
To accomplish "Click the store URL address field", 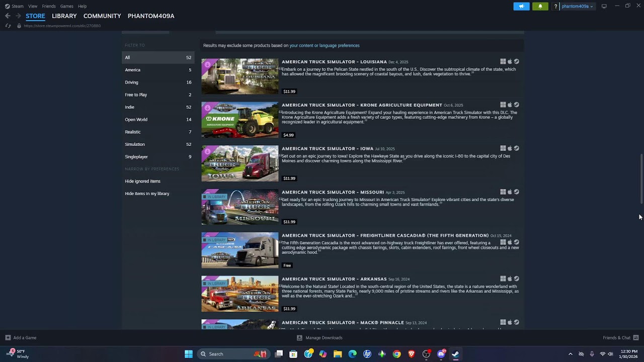I will pos(62,26).
